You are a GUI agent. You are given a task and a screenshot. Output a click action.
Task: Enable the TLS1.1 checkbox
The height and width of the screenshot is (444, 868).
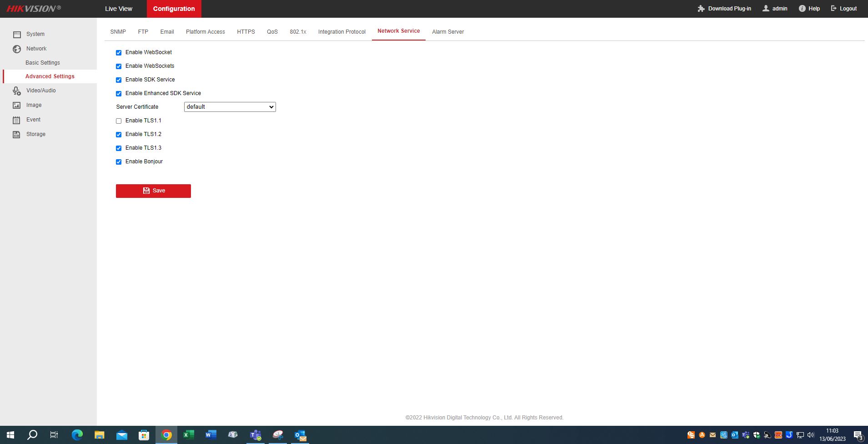(119, 121)
